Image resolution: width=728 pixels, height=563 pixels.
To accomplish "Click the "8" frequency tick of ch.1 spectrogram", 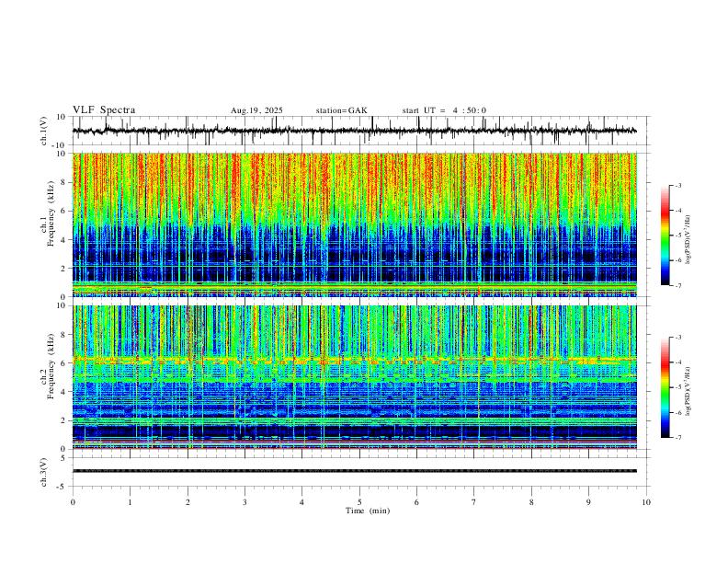I will coord(64,182).
